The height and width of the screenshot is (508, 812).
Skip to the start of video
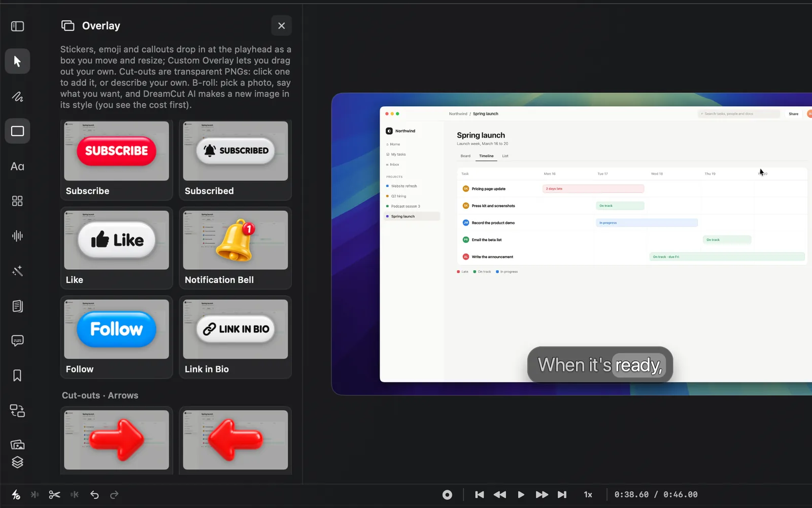(479, 495)
